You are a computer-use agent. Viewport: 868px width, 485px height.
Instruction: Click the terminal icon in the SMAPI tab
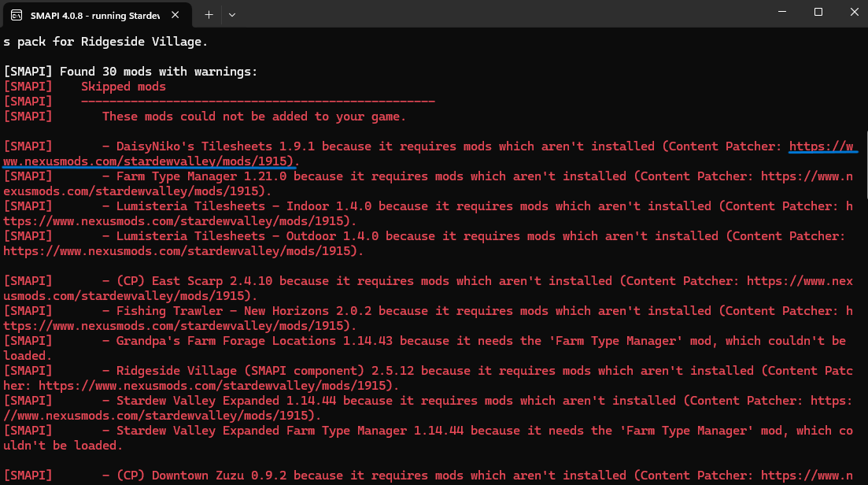coord(16,14)
